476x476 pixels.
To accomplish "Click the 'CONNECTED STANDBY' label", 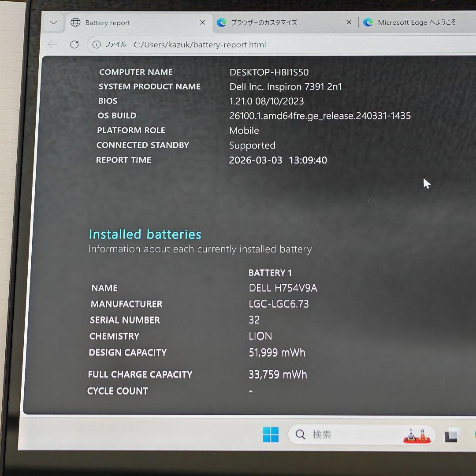I will click(x=143, y=145).
